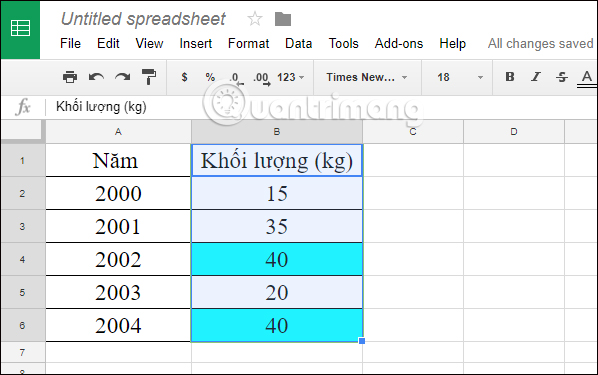This screenshot has height=375, width=598.
Task: Open the Data menu
Action: [299, 43]
